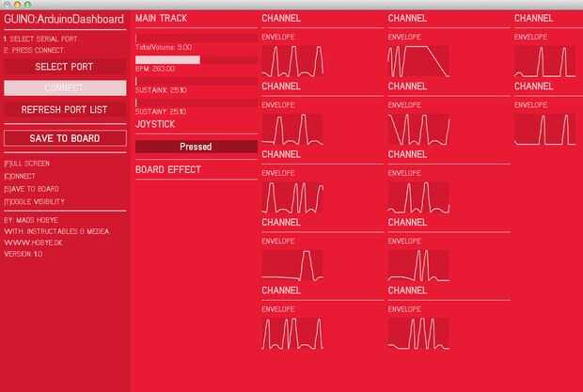Viewport: 583px width, 392px height.
Task: Click the top-right channel envelope graph
Action: 544,61
